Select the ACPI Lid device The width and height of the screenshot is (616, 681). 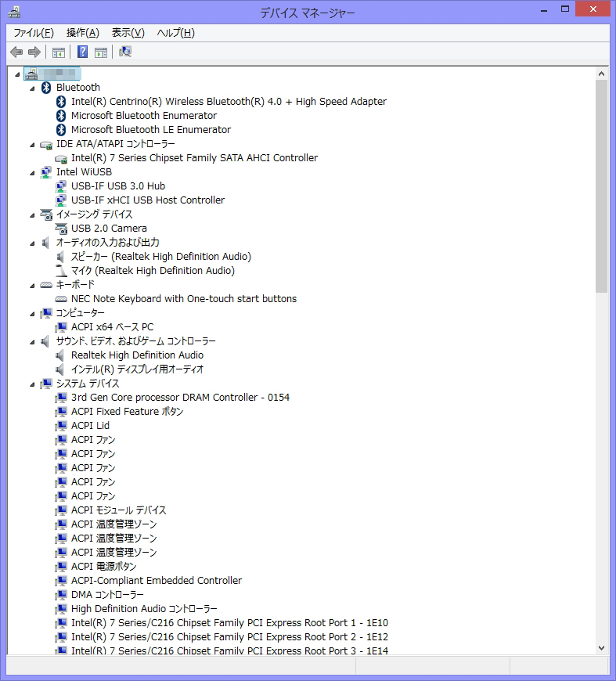point(90,426)
